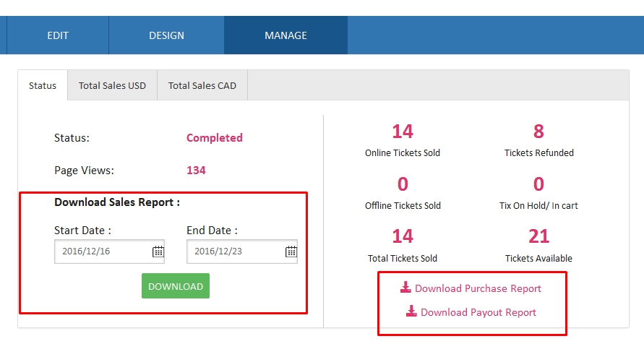Click the End Date input field
This screenshot has width=644, height=344.
click(233, 251)
